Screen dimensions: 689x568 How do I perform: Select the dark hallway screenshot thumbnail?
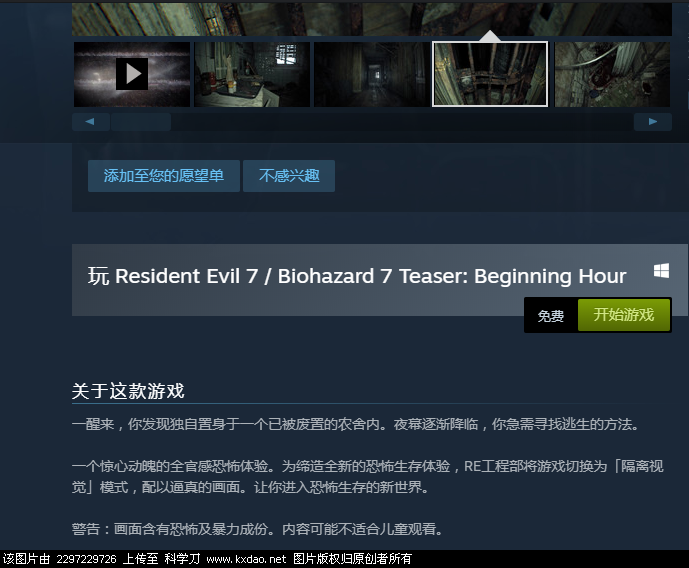(x=372, y=74)
